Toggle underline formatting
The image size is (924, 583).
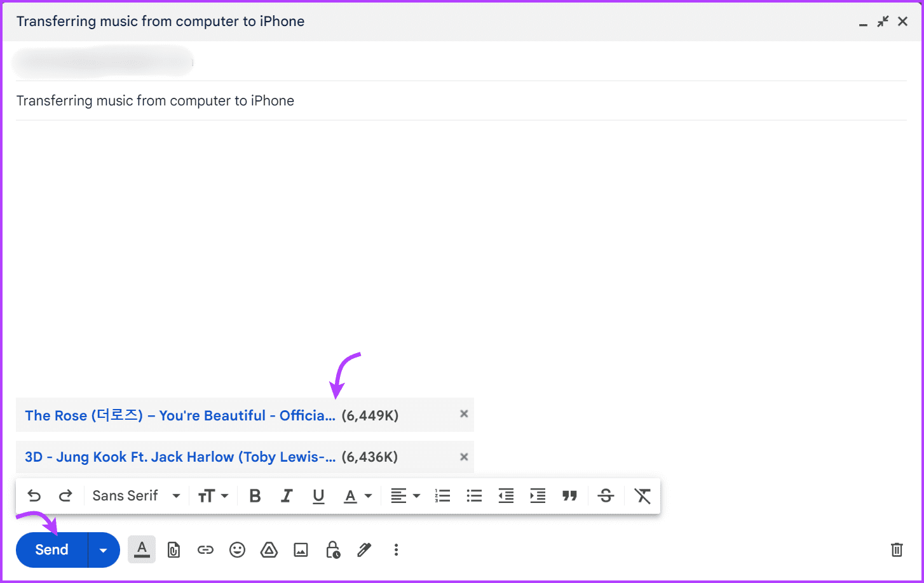click(318, 495)
